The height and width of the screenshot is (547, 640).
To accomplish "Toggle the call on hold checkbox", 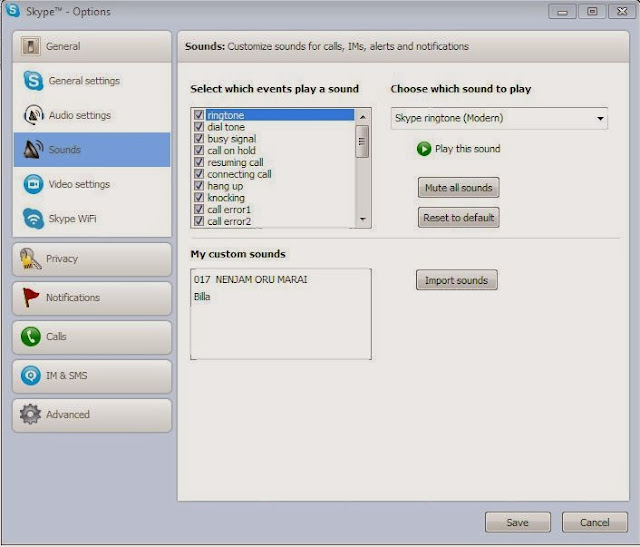I will [x=199, y=151].
